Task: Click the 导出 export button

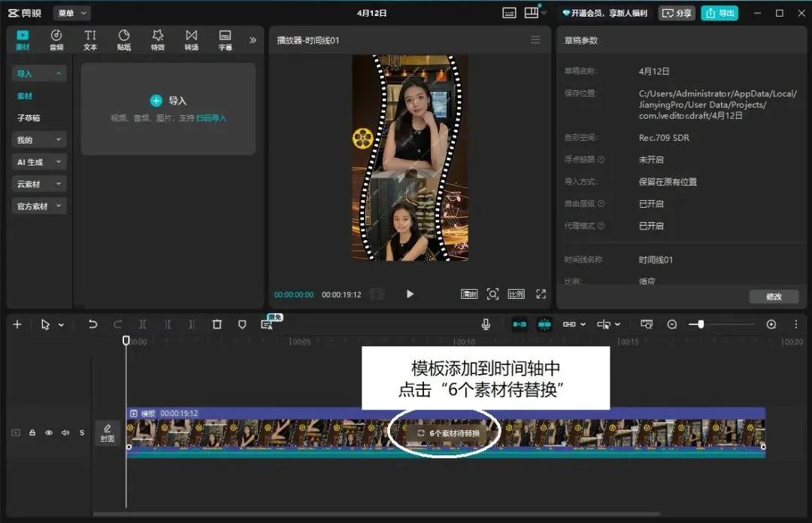Action: click(720, 13)
